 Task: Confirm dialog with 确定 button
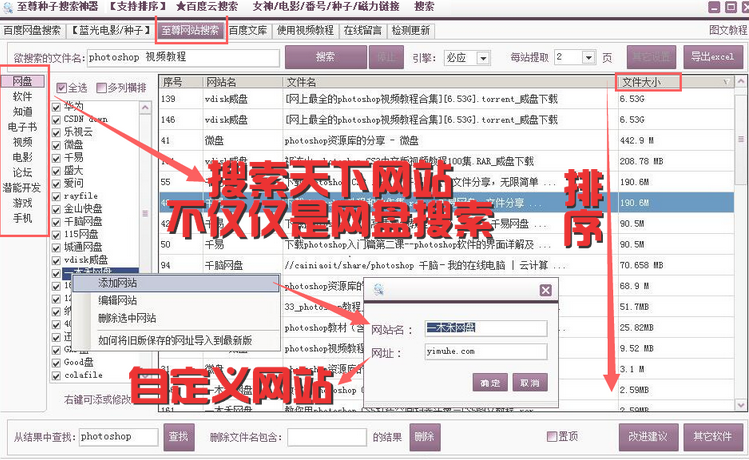pyautogui.click(x=490, y=383)
